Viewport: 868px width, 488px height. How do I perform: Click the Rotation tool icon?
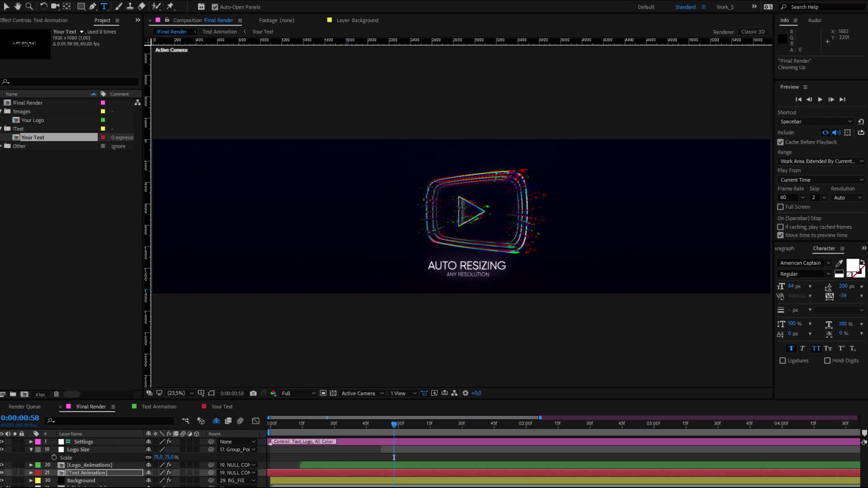(x=43, y=6)
